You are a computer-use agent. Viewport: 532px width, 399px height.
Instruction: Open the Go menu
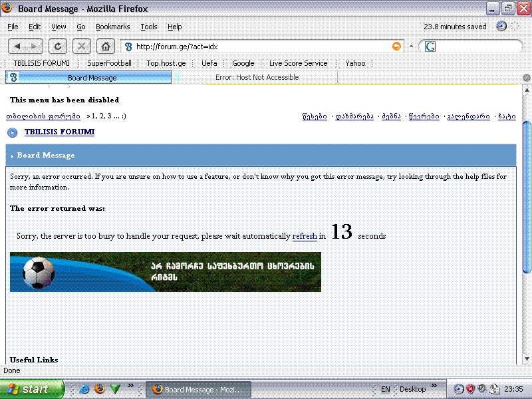81,27
